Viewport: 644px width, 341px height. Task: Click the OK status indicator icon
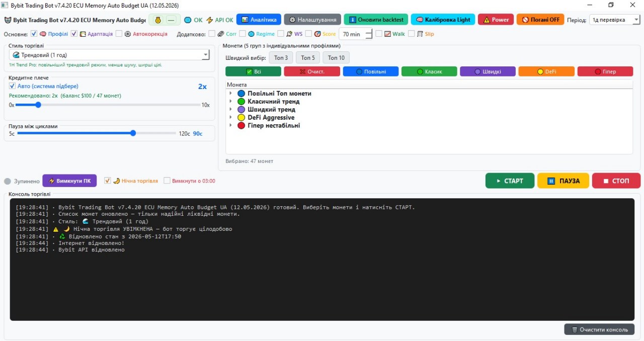pyautogui.click(x=188, y=20)
